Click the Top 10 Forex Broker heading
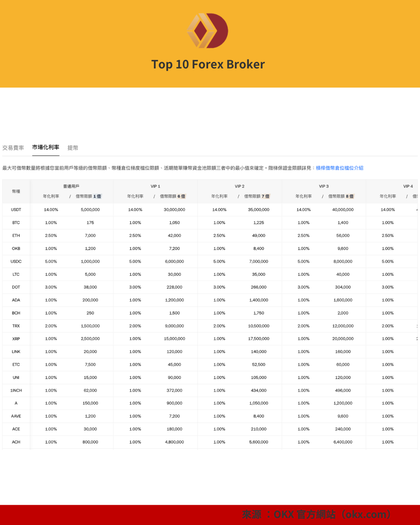Image resolution: width=420 pixels, height=525 pixels. tap(208, 64)
